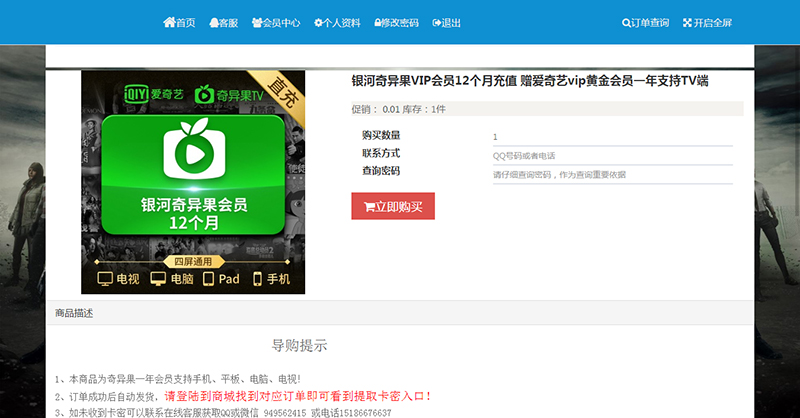Click the home icon beside 首页
The width and height of the screenshot is (800, 418).
click(x=169, y=22)
